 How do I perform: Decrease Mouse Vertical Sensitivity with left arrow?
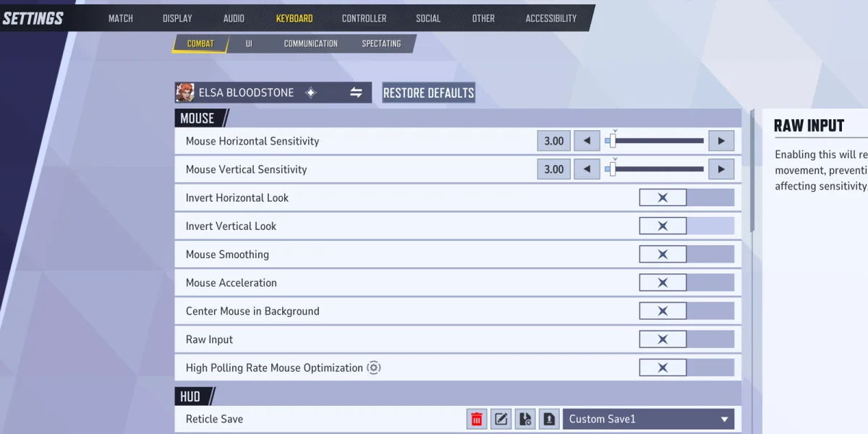[x=587, y=169]
